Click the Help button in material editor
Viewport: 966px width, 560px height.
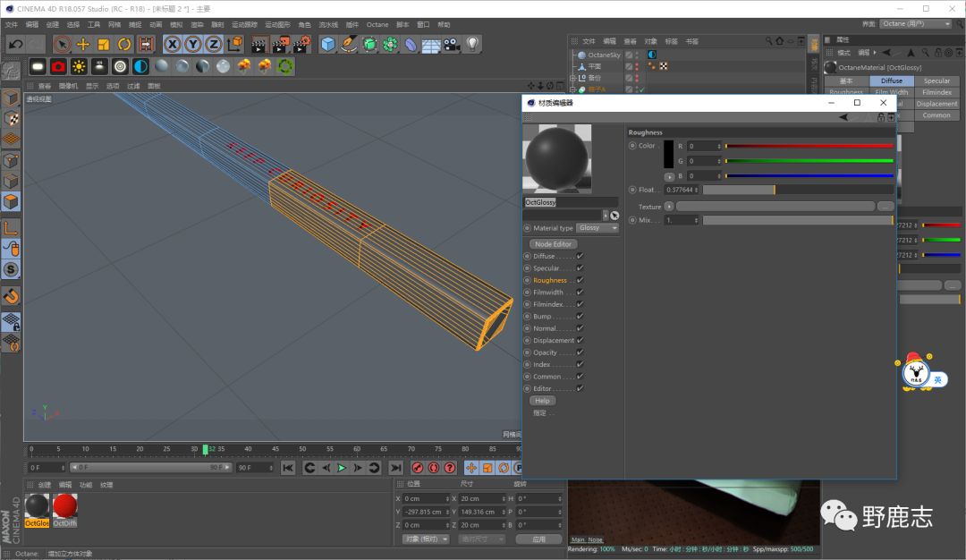coord(542,401)
